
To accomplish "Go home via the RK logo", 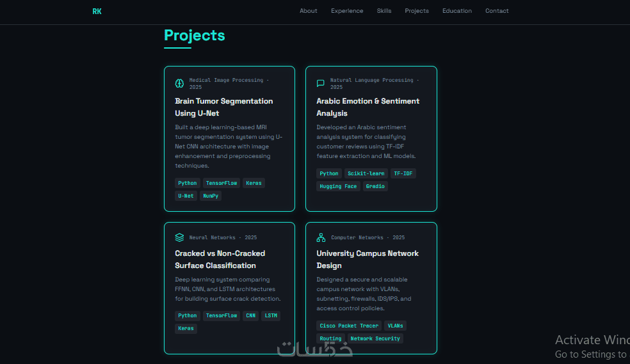I will click(x=97, y=12).
